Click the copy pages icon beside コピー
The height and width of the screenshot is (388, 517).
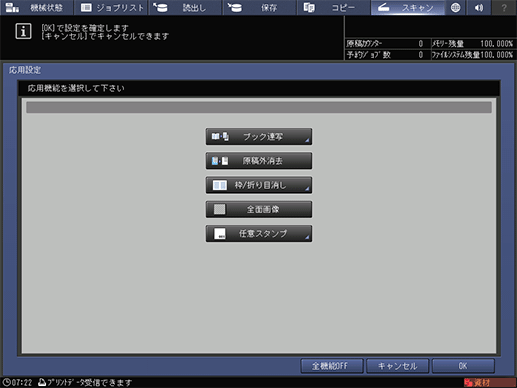coord(309,7)
